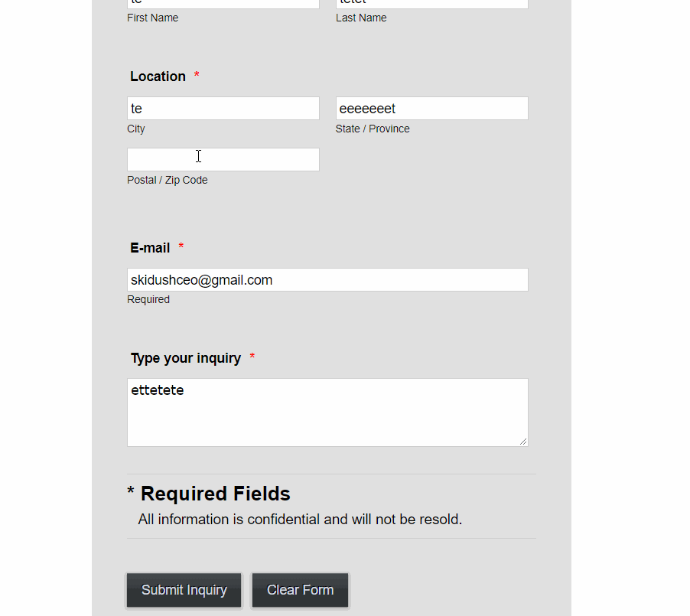690x616 pixels.
Task: Click the Postal / Zip Code sublabel
Action: tap(168, 180)
